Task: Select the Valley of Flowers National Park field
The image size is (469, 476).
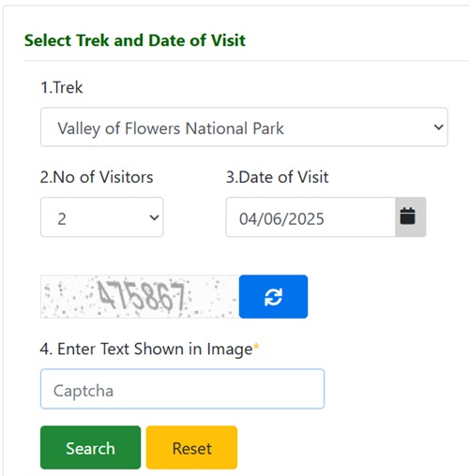Action: pos(244,127)
